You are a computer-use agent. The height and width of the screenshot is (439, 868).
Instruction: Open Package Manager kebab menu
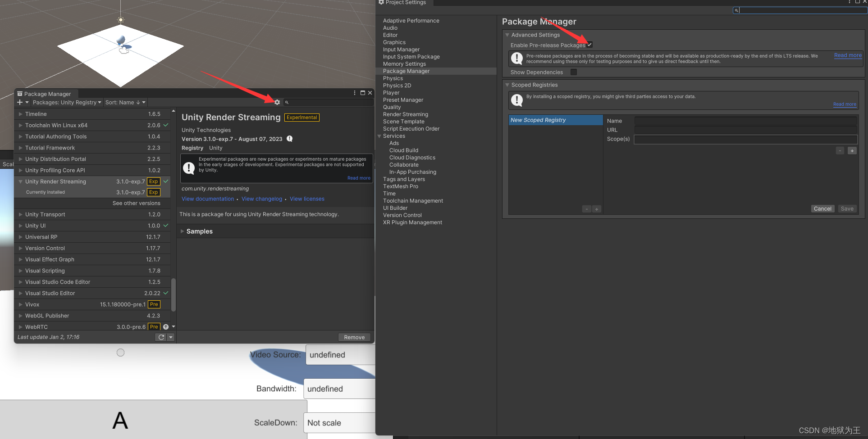pos(355,93)
